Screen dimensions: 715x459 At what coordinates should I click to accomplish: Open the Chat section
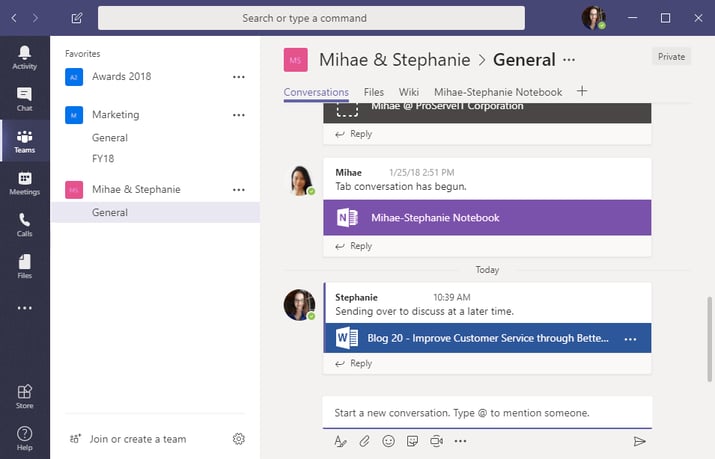25,99
